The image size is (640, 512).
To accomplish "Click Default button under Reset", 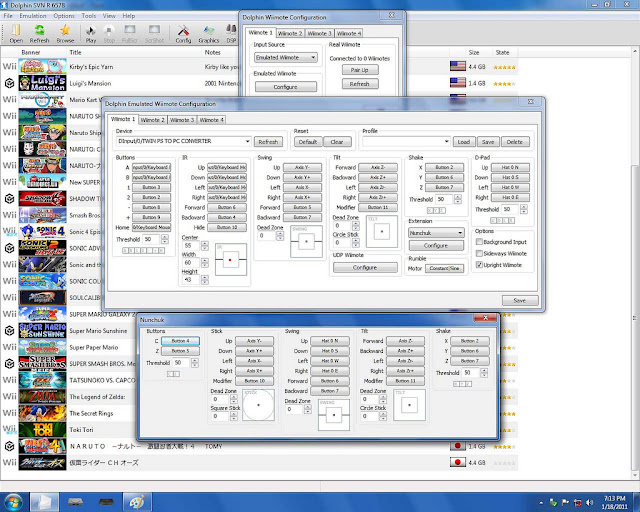I will pos(308,142).
